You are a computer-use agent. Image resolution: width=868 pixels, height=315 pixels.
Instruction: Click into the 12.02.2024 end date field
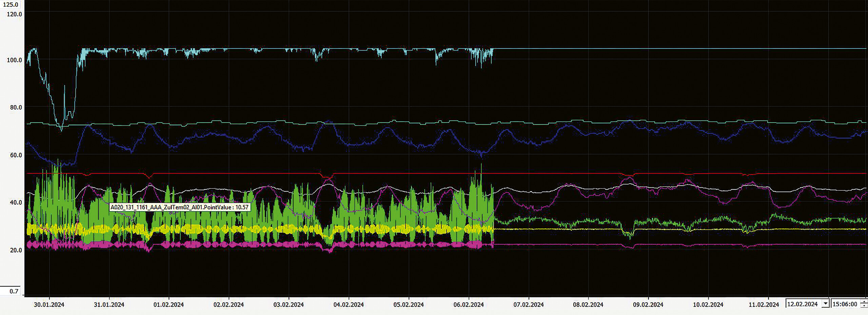[x=803, y=304]
